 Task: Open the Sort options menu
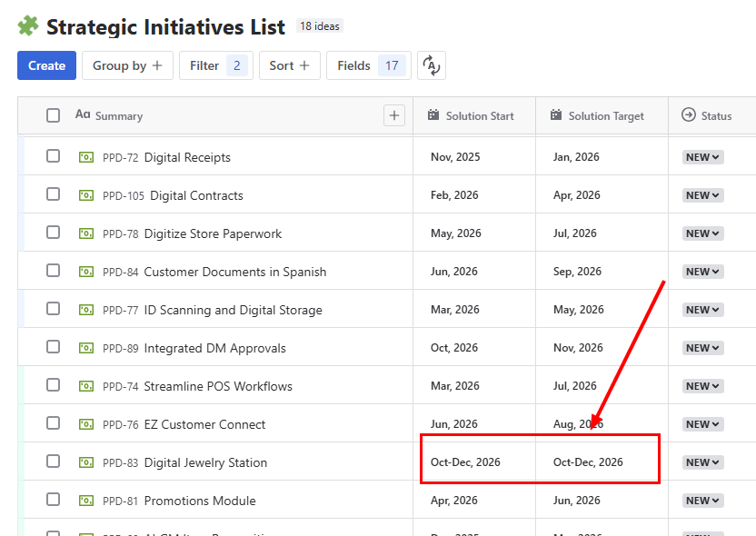(289, 65)
